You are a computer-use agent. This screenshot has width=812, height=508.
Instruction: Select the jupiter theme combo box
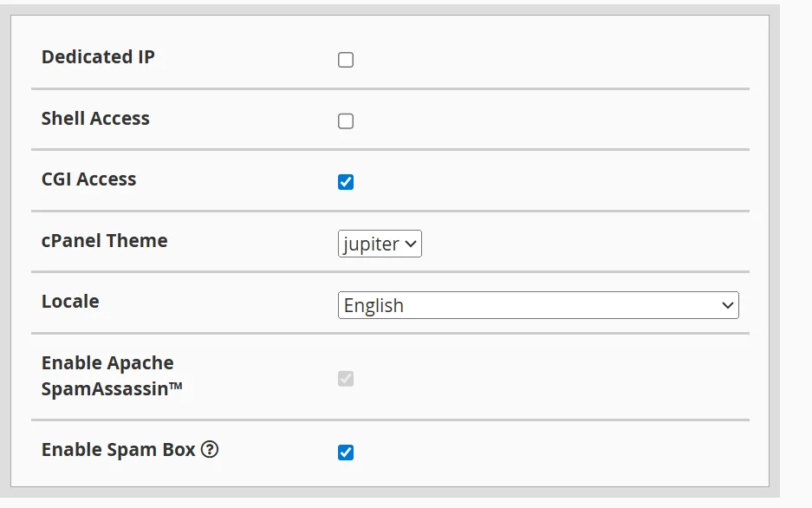point(380,244)
